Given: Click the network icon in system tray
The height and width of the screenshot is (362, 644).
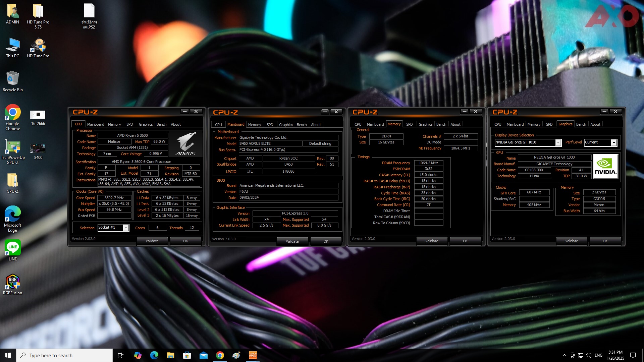Looking at the screenshot, I should coord(580,355).
